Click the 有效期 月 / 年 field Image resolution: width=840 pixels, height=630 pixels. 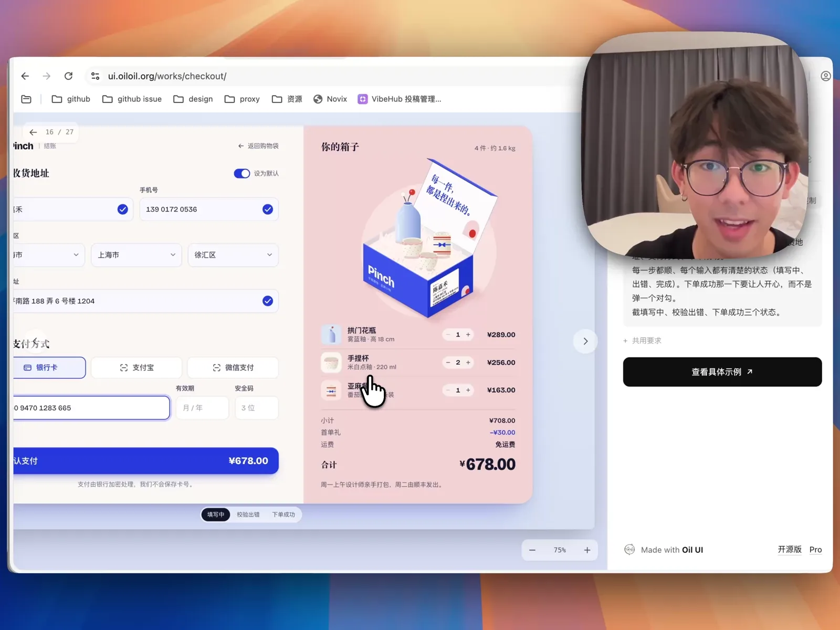click(x=202, y=408)
